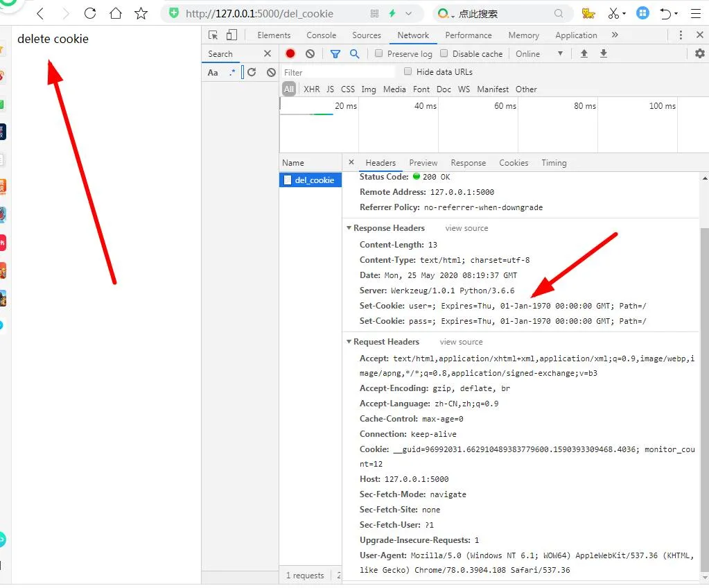Image resolution: width=709 pixels, height=588 pixels.
Task: Enable Preserve log checkbox
Action: [378, 53]
